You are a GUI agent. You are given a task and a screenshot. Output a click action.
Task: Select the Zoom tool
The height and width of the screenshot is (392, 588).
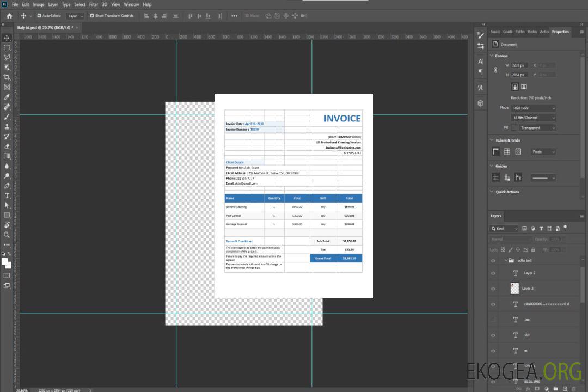click(7, 235)
